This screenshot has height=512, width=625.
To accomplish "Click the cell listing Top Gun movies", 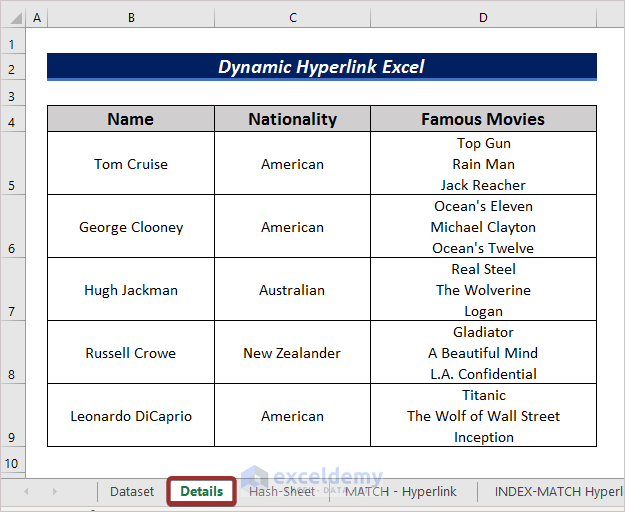I will coord(483,163).
